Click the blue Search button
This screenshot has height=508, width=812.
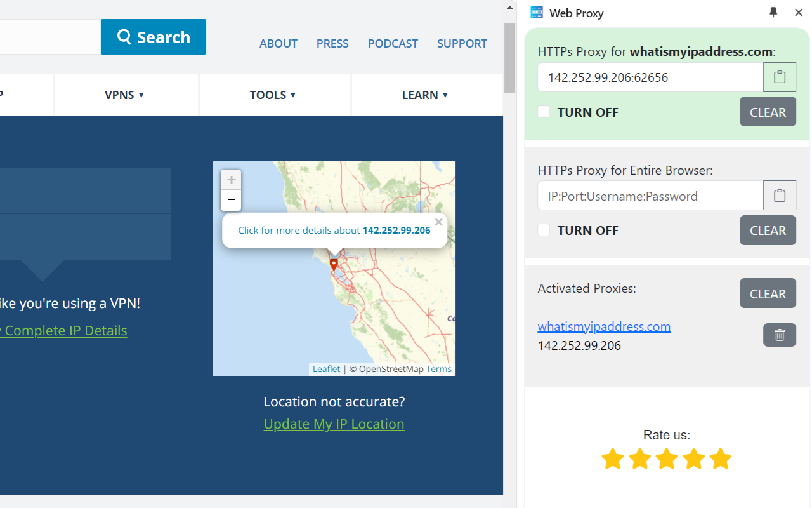[x=154, y=37]
